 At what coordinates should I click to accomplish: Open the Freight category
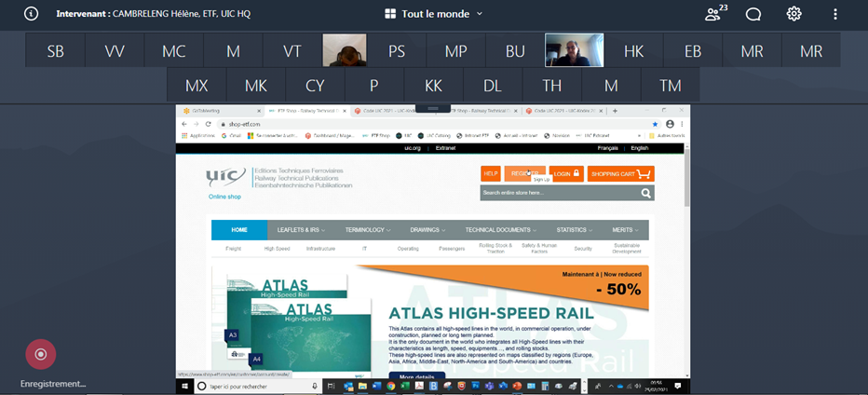click(233, 249)
